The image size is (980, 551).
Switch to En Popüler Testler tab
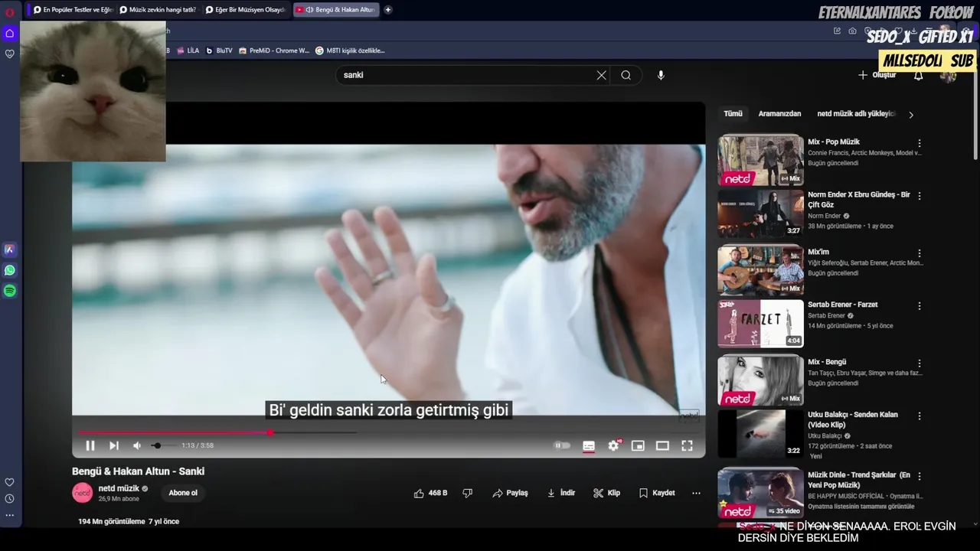tap(73, 10)
